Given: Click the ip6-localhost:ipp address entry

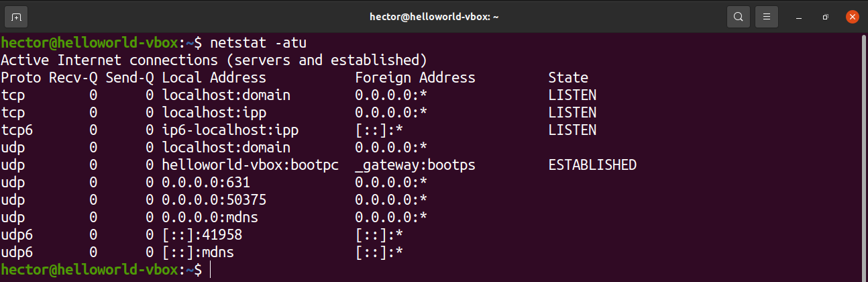Looking at the screenshot, I should [230, 130].
